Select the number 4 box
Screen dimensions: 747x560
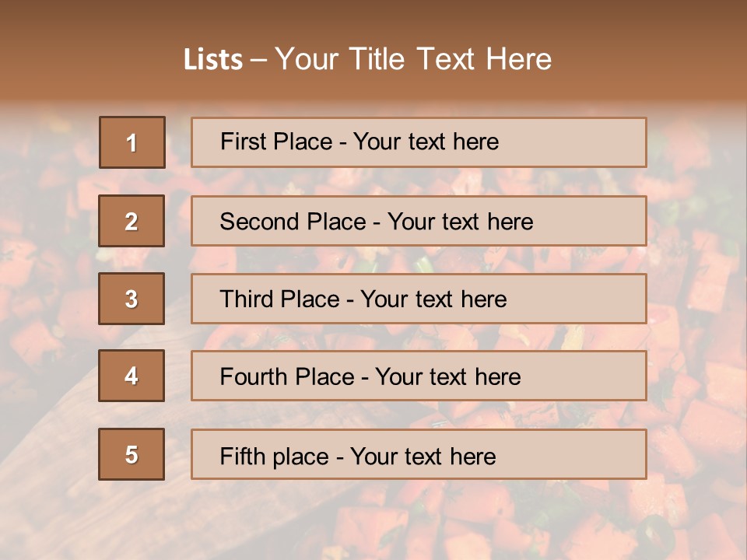point(132,376)
